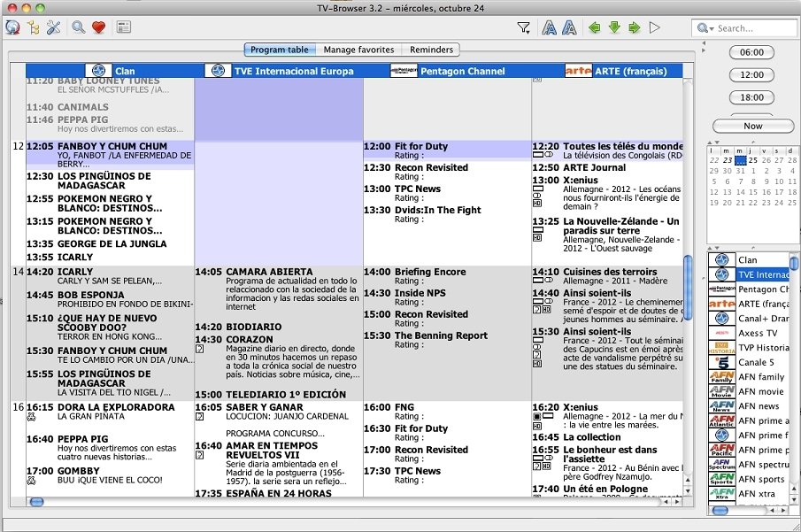Open the plugin tree view icon
801x532 pixels.
34,27
